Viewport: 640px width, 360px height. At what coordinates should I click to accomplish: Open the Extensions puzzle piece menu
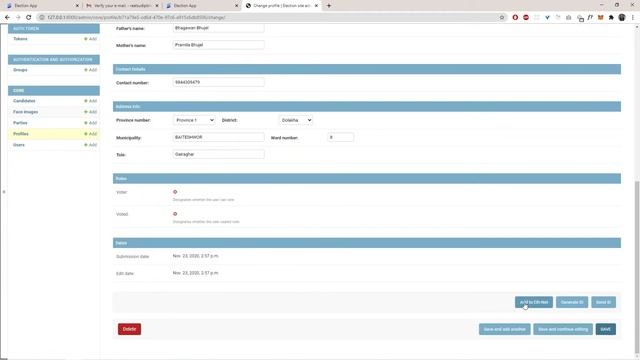pos(611,18)
